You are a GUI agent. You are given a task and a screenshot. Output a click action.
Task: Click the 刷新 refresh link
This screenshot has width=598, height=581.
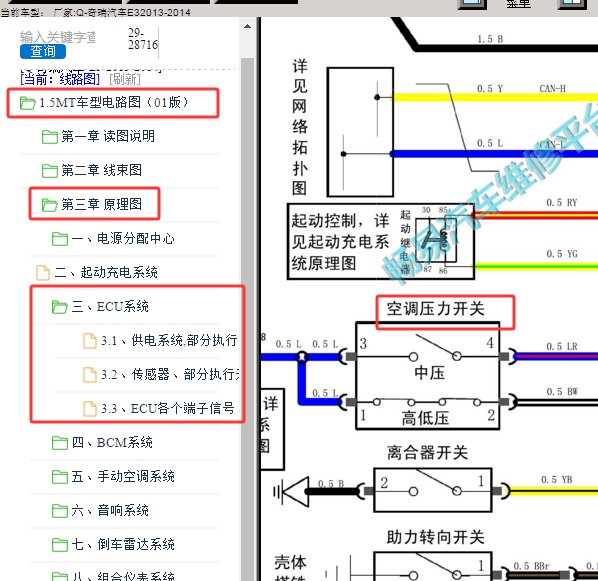coord(125,79)
